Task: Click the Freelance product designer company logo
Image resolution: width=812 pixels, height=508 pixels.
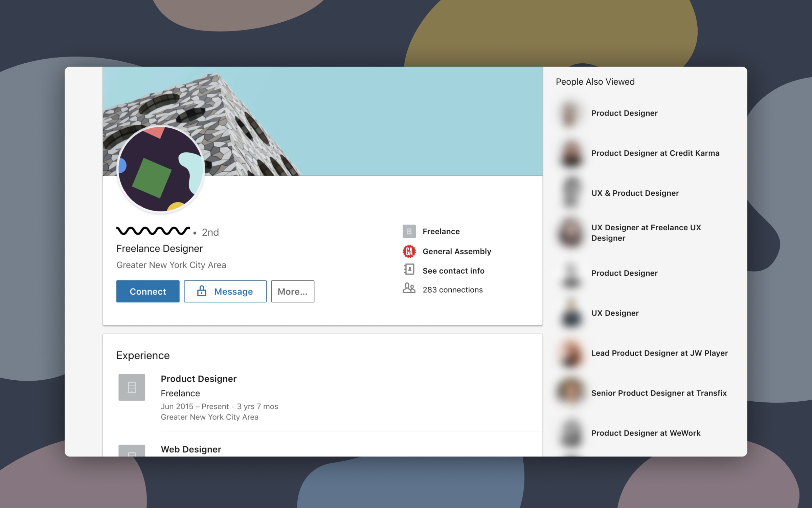Action: [132, 386]
